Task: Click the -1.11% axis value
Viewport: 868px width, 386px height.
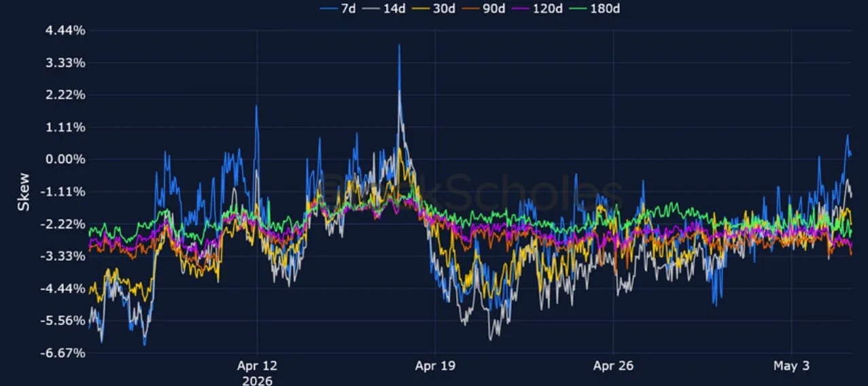Action: pos(63,192)
